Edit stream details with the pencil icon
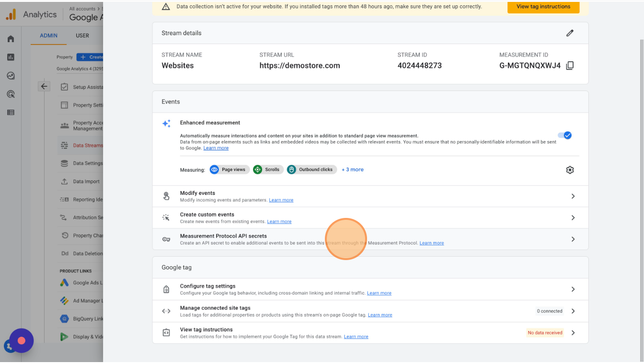This screenshot has height=364, width=644. point(570,33)
